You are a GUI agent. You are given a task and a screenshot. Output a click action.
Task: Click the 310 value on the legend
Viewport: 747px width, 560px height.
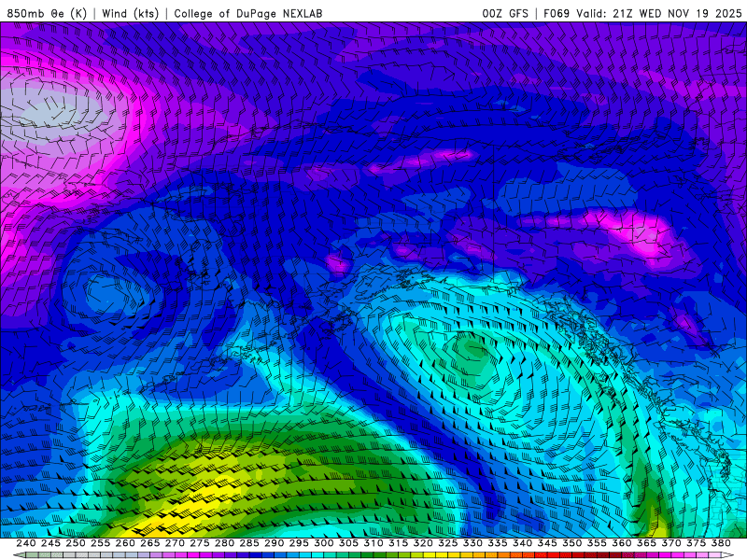point(373,543)
